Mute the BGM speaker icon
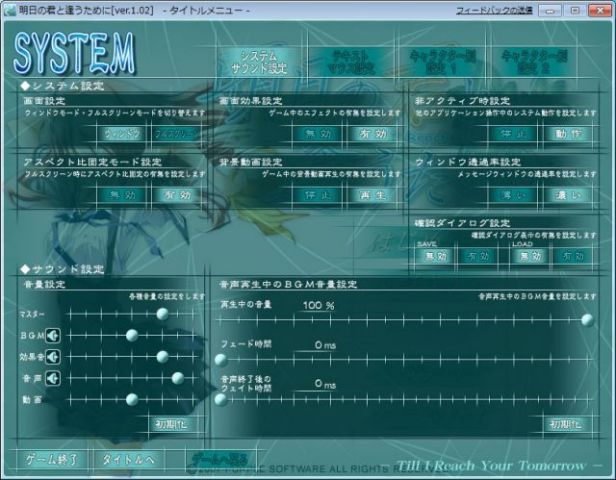 click(52, 335)
